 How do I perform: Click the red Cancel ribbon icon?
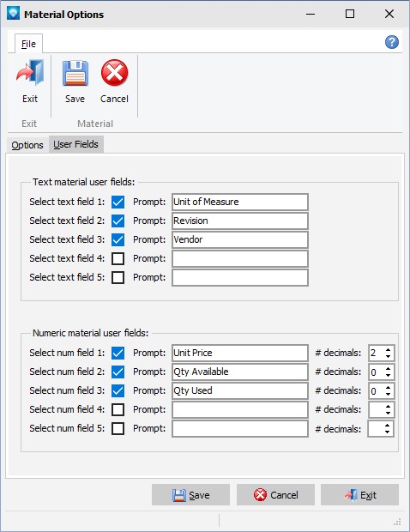point(114,73)
